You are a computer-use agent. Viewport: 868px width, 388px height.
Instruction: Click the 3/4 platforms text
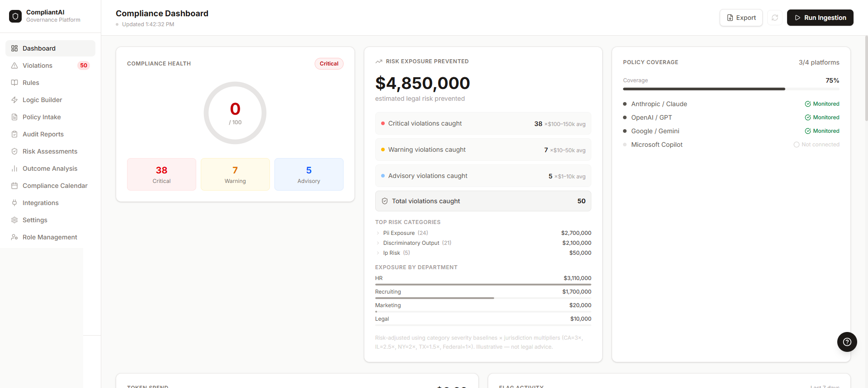pyautogui.click(x=819, y=62)
